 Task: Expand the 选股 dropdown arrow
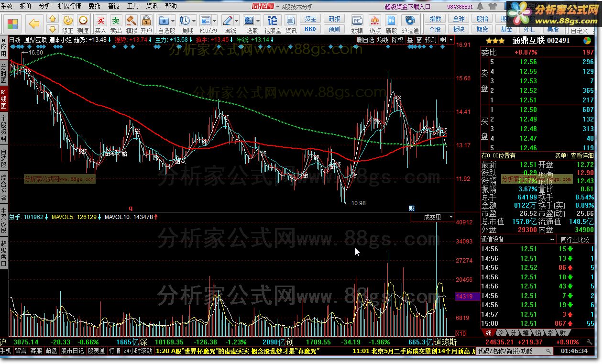tap(258, 21)
